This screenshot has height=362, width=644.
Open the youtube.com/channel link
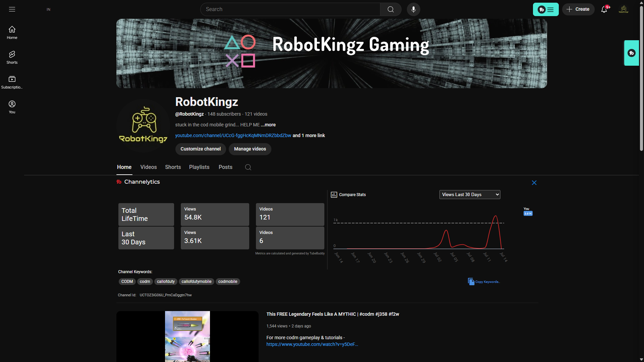[233, 135]
